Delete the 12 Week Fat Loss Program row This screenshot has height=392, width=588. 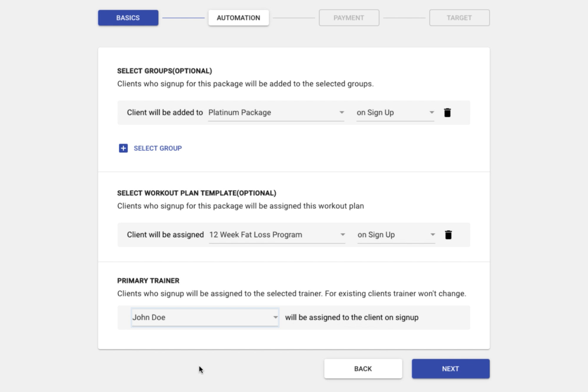click(448, 235)
